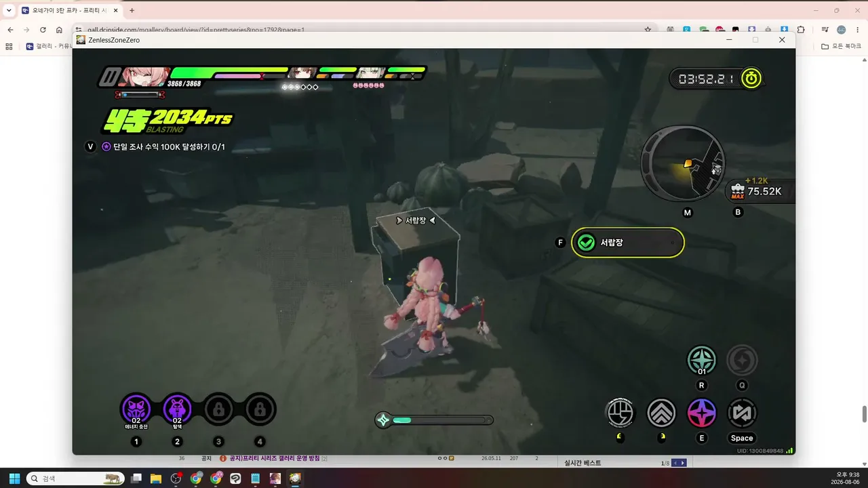
Task: Click the locked item slot 4
Action: click(260, 409)
